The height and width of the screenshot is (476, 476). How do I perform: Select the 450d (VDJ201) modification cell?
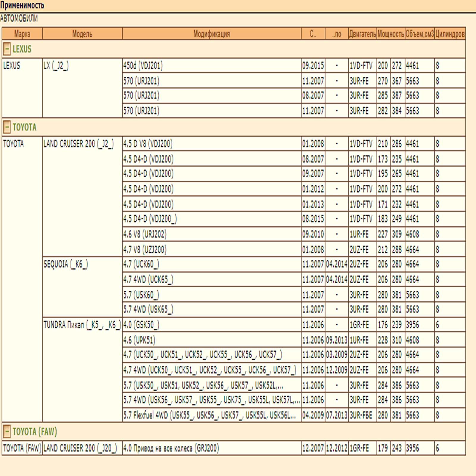[212, 65]
